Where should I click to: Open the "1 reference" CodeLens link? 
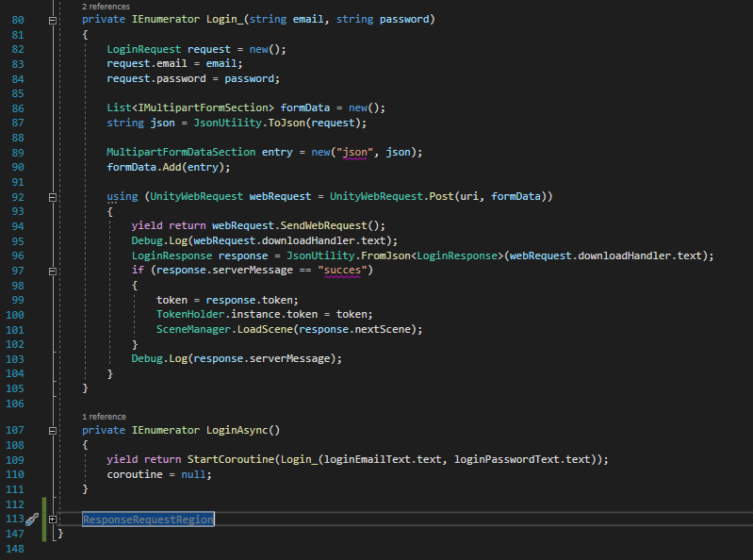[104, 416]
